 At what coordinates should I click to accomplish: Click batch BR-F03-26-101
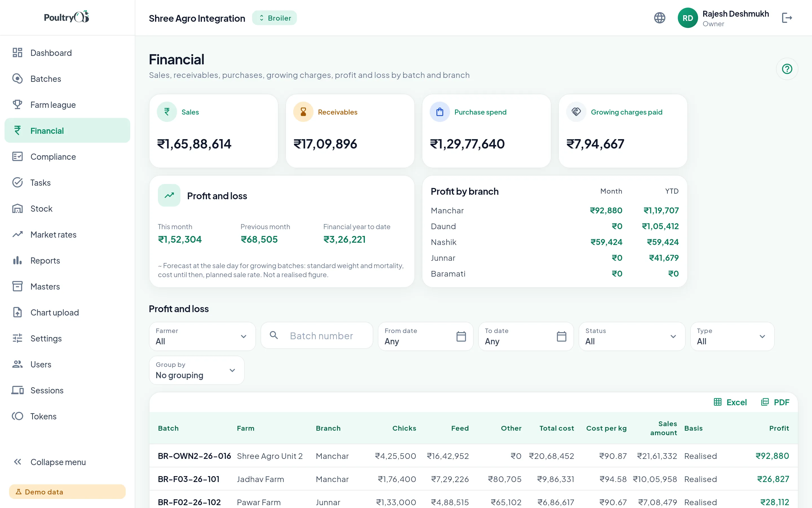click(x=189, y=479)
